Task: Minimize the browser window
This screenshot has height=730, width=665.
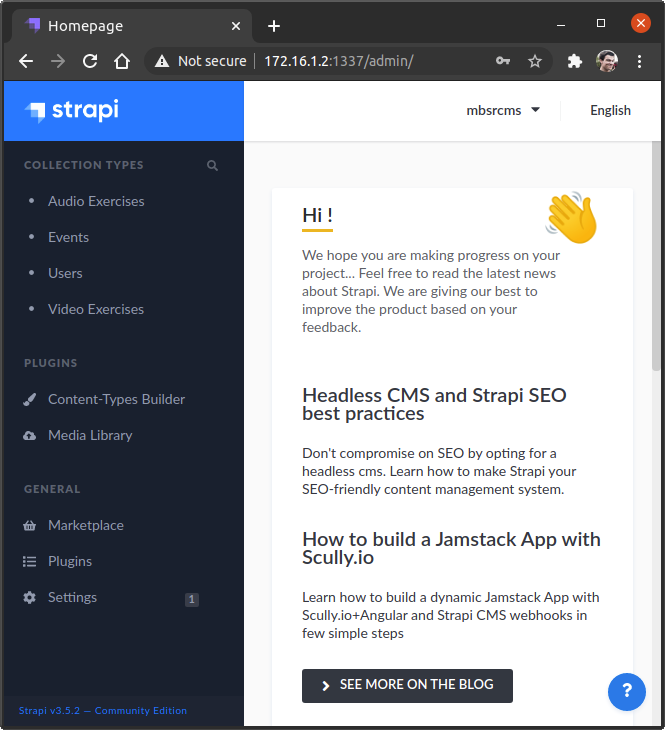Action: click(561, 24)
